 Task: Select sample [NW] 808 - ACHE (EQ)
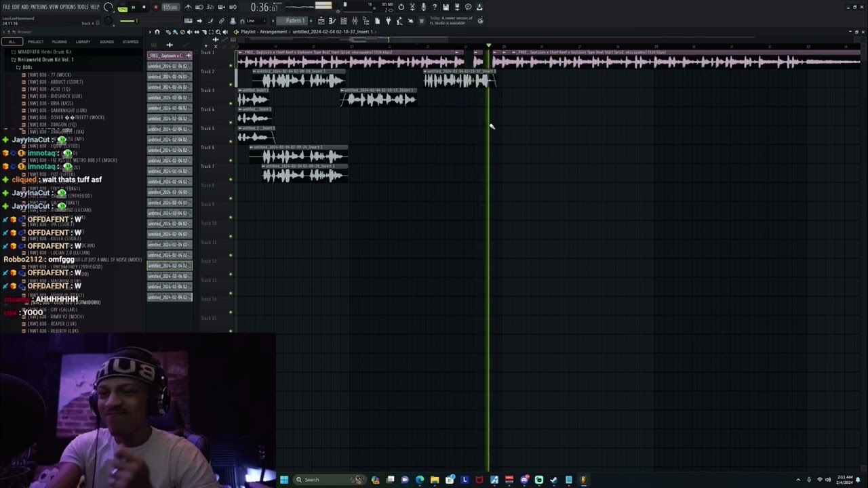47,89
